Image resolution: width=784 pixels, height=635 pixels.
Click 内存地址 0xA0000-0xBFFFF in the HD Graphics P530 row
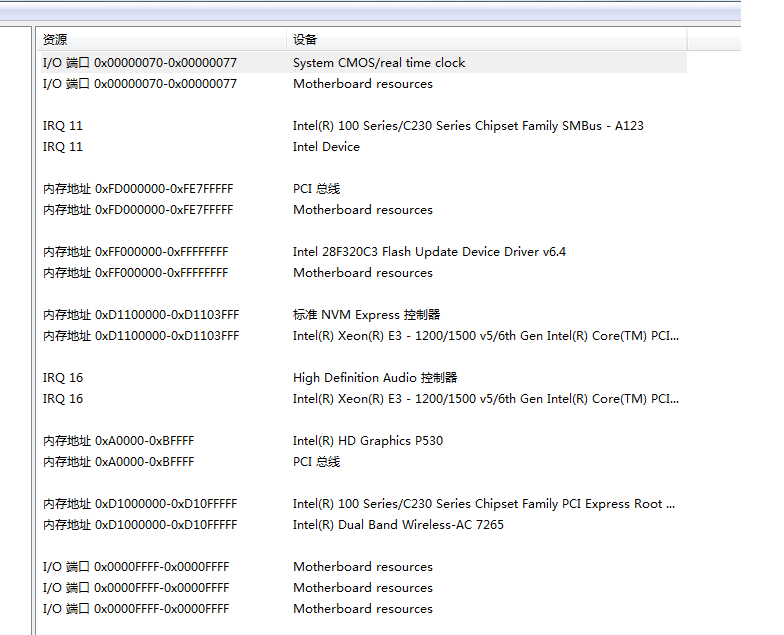pos(118,441)
